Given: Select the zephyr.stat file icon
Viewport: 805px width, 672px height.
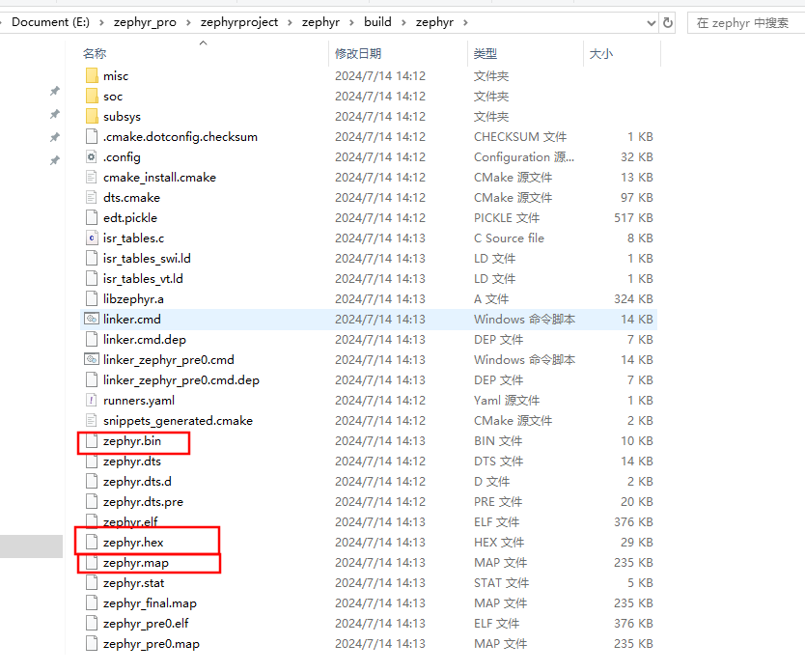Looking at the screenshot, I should [x=92, y=582].
